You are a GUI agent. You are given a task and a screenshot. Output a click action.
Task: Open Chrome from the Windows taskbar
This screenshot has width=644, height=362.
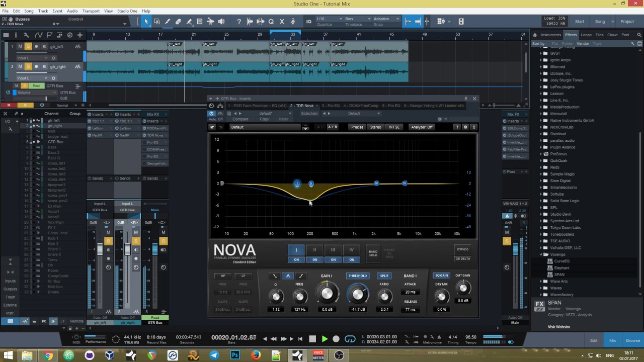pos(48,355)
